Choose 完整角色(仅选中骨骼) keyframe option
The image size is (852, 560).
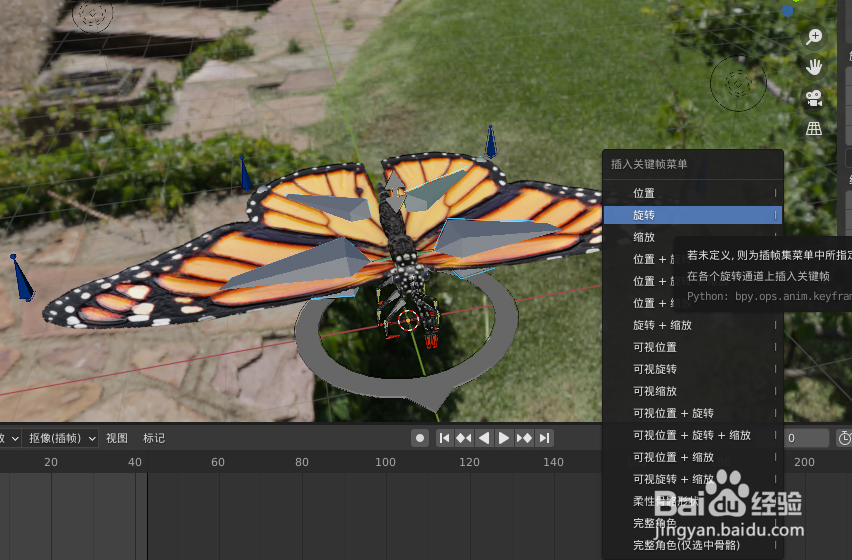(693, 545)
